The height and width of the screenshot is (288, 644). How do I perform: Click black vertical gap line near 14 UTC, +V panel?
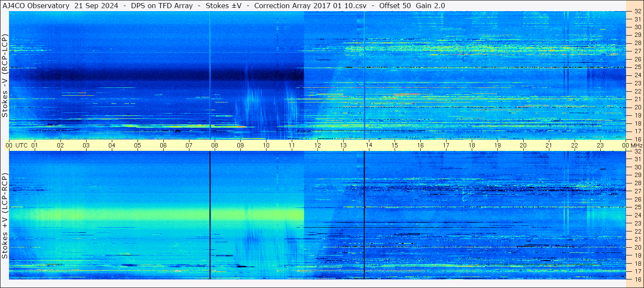coord(364,215)
